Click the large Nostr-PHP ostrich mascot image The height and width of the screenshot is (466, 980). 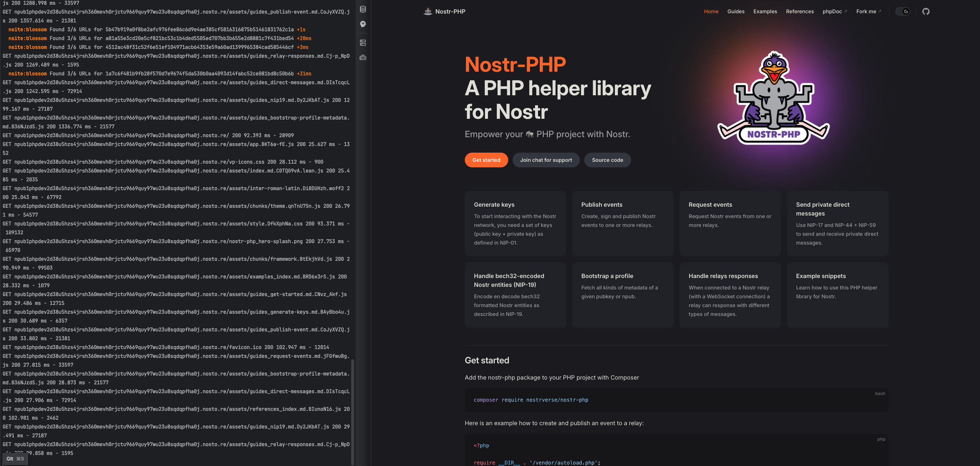pyautogui.click(x=773, y=98)
